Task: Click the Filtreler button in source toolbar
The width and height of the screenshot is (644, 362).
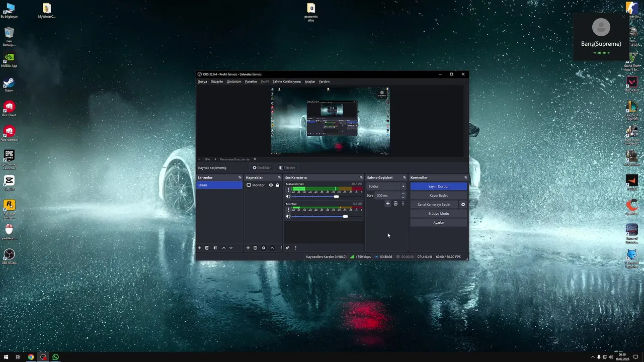Action: tap(287, 168)
